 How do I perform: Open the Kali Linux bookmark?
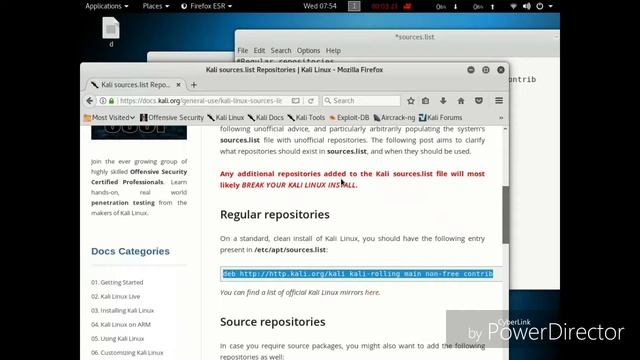pos(226,118)
